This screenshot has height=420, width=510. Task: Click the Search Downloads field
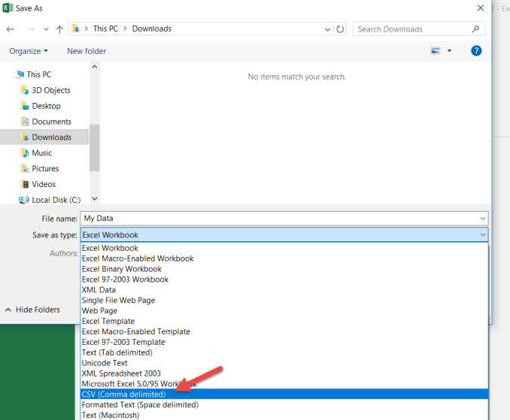411,29
